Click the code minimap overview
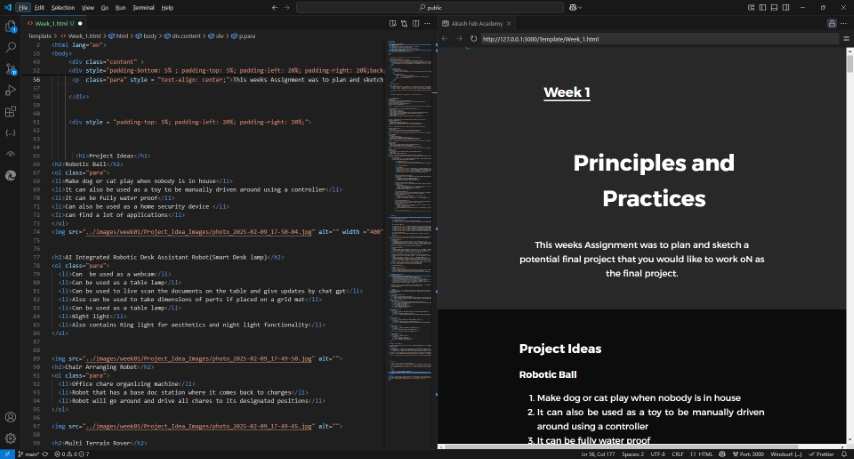This screenshot has height=459, width=854. point(410,212)
